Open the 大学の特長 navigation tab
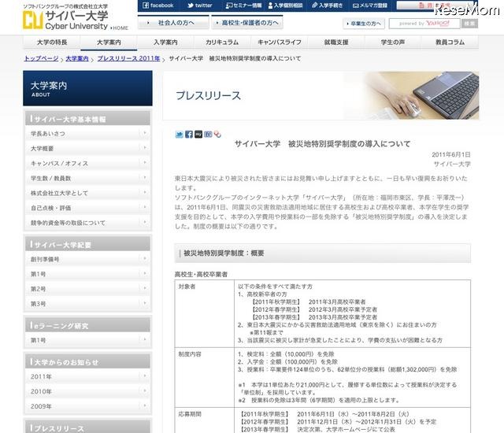The height and width of the screenshot is (433, 504). 52,43
